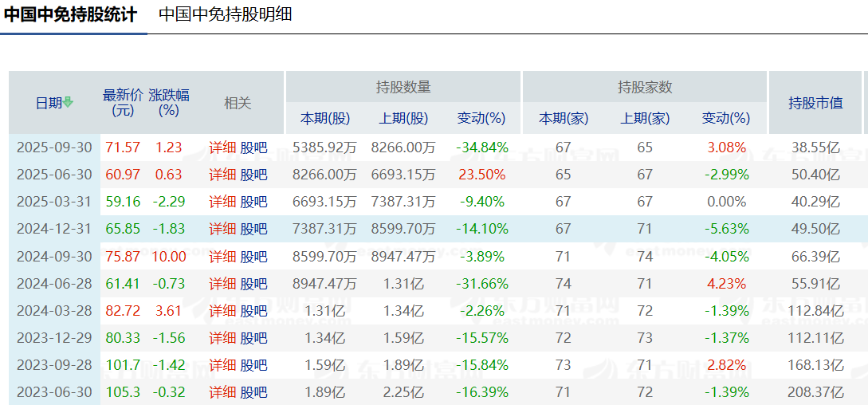Click the 涨跌幅(%) column header
868x405 pixels.
tap(169, 103)
